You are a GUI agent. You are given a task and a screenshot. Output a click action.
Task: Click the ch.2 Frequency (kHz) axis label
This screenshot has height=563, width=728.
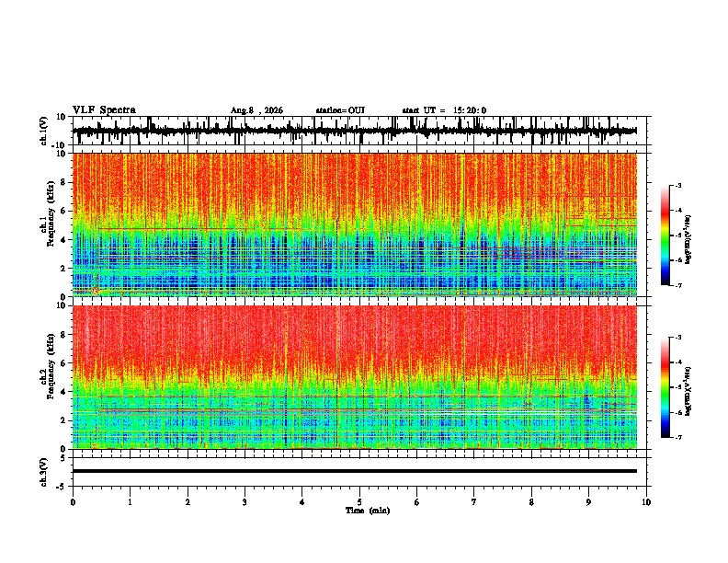51,366
